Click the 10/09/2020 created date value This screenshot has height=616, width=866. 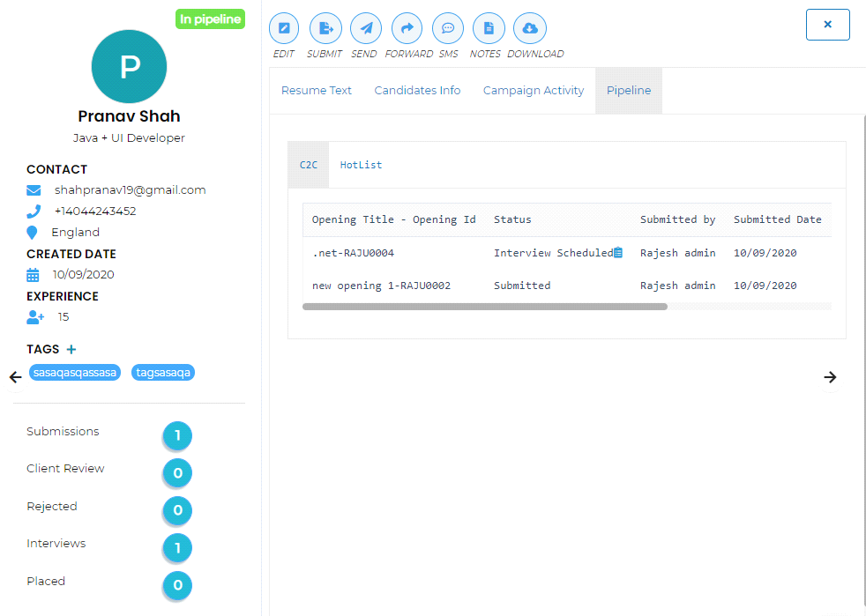(84, 274)
